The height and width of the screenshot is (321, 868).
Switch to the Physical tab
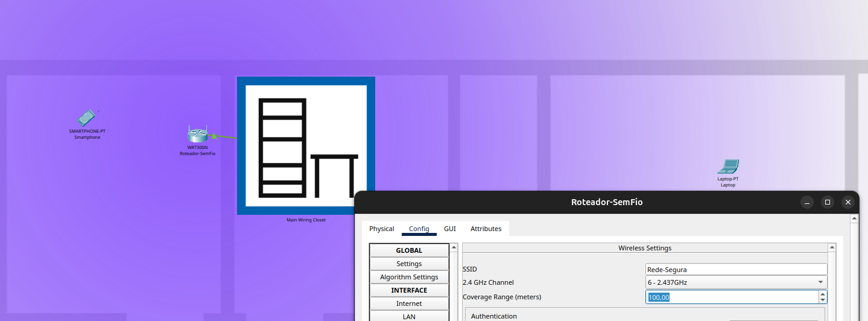[382, 229]
